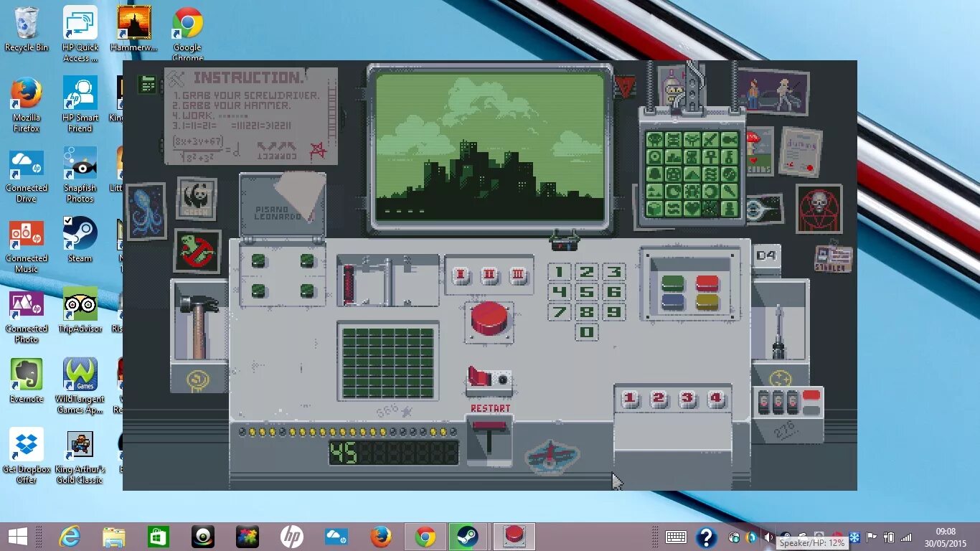This screenshot has height=551, width=980.
Task: Click the yellow colored button
Action: (x=707, y=301)
